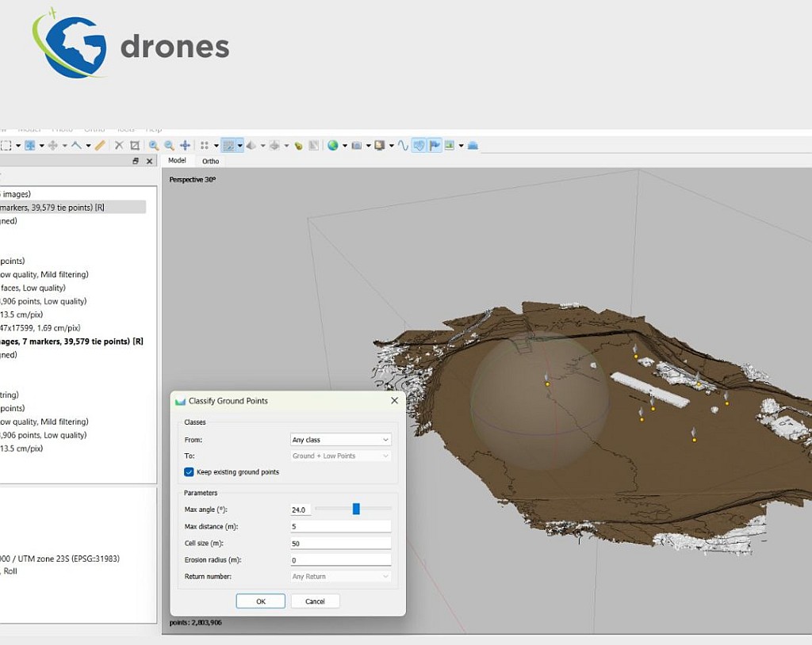The width and height of the screenshot is (812, 645).
Task: Select the Ruler measurement tool
Action: pyautogui.click(x=100, y=145)
